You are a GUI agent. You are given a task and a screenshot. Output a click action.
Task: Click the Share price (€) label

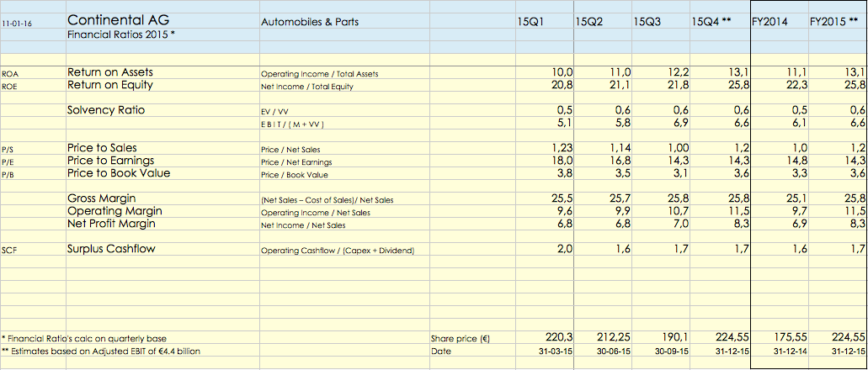461,338
